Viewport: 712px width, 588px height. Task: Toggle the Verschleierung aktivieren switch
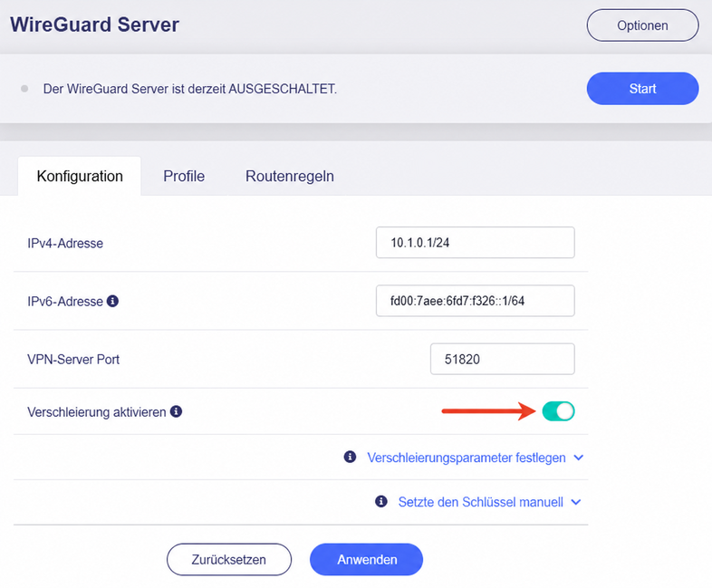(x=558, y=411)
